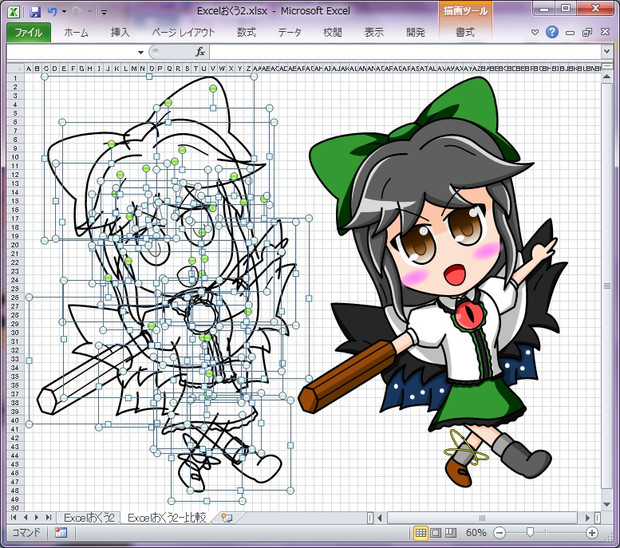Zoom in with the plus button
The width and height of the screenshot is (620, 548).
pos(592,533)
